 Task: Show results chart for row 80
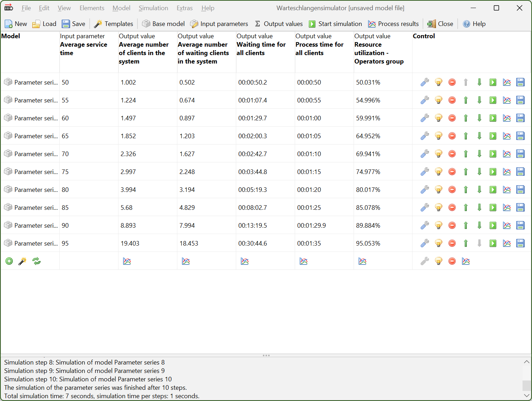coord(507,189)
